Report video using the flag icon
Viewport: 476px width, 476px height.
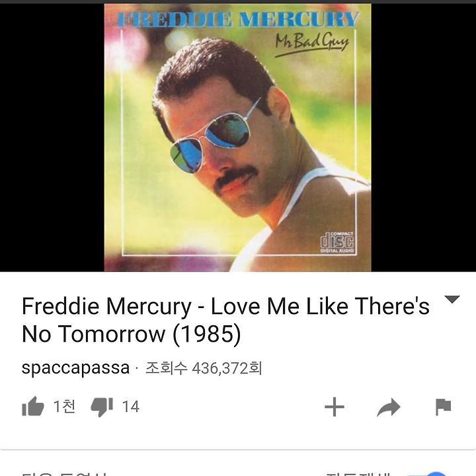pyautogui.click(x=443, y=407)
